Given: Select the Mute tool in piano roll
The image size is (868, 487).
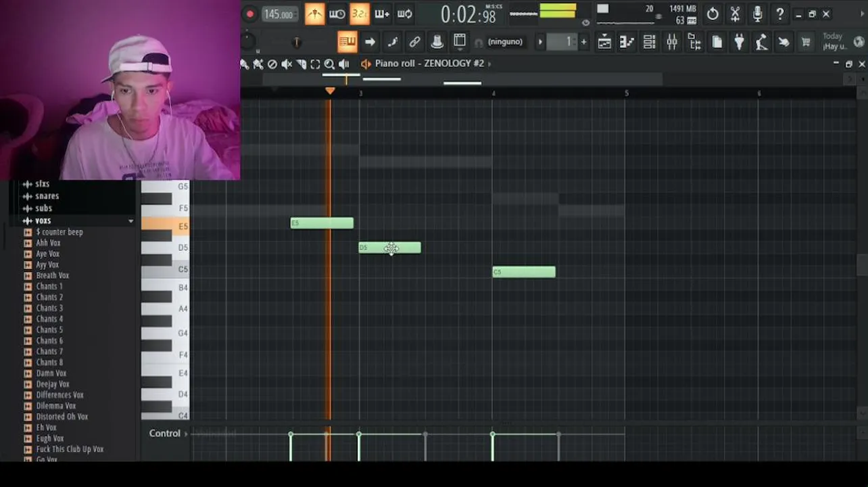Looking at the screenshot, I should [287, 64].
